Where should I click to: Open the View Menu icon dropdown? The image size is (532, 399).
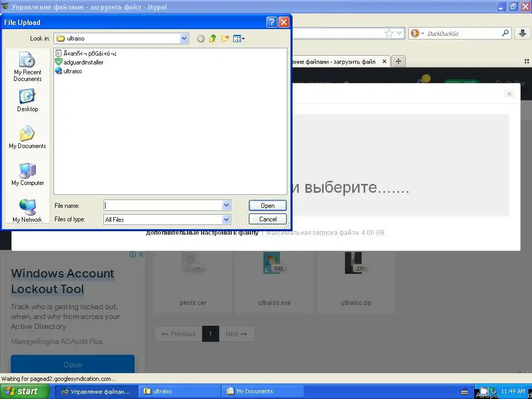239,38
